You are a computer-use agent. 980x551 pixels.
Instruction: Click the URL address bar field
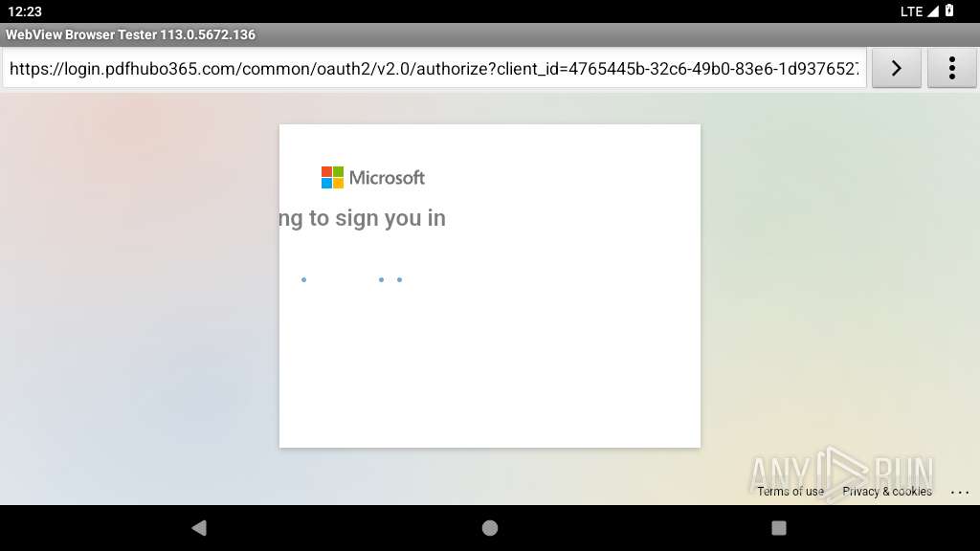point(434,68)
